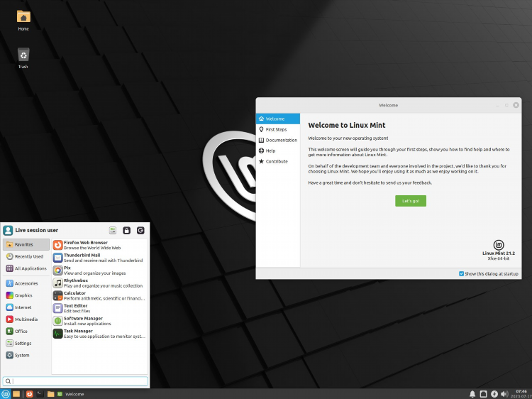This screenshot has height=399, width=532.
Task: Click the clock in the system tray
Action: 521,394
